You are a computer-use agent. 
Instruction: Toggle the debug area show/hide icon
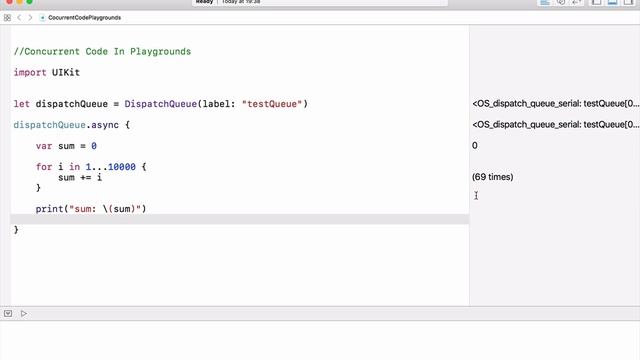(x=8, y=313)
